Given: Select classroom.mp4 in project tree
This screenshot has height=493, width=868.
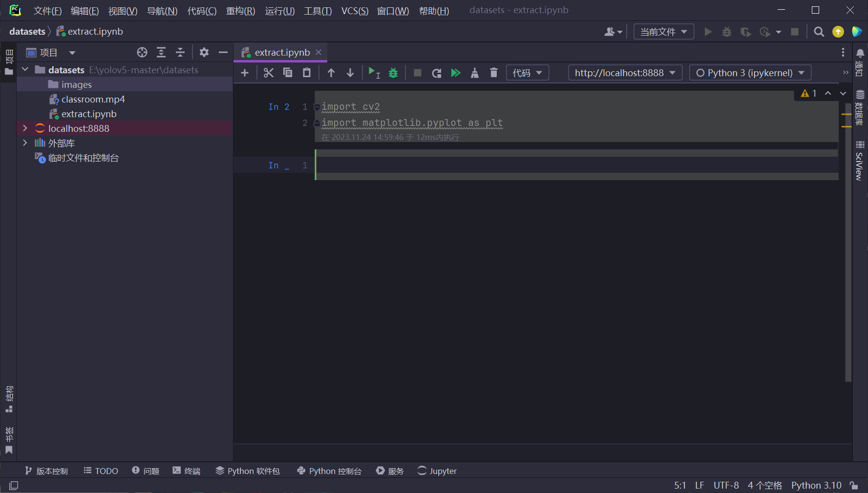Looking at the screenshot, I should coord(93,99).
